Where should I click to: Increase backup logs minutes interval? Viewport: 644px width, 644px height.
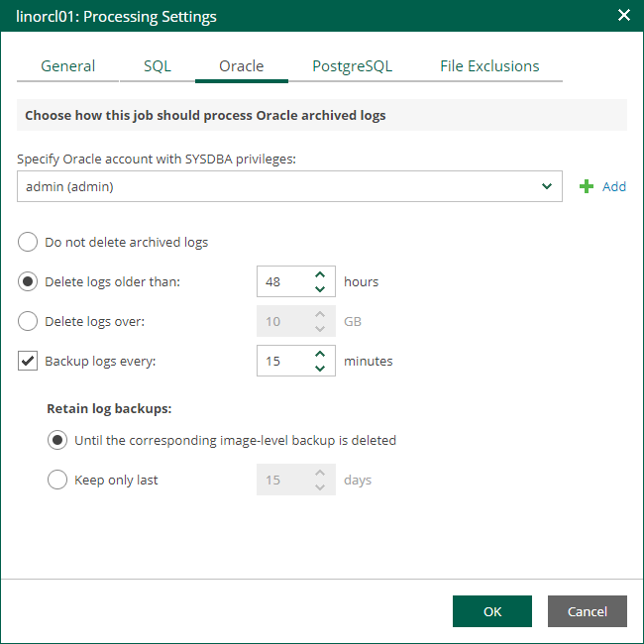coord(320,355)
